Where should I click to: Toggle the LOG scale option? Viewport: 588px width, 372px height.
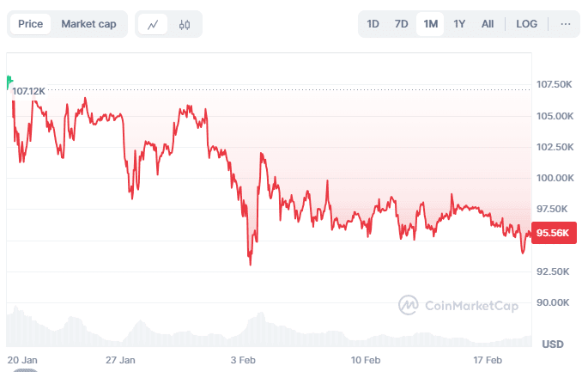click(527, 24)
